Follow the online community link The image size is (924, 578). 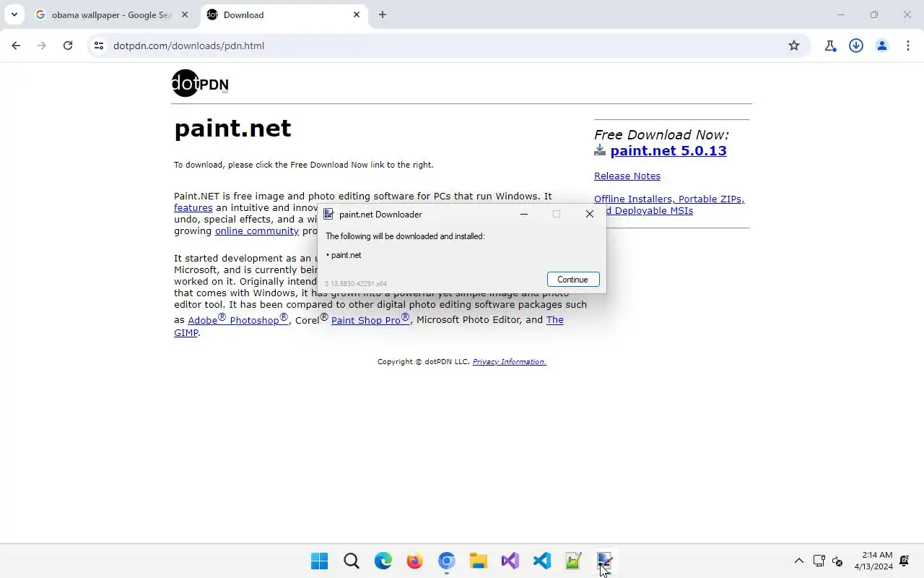click(x=257, y=230)
